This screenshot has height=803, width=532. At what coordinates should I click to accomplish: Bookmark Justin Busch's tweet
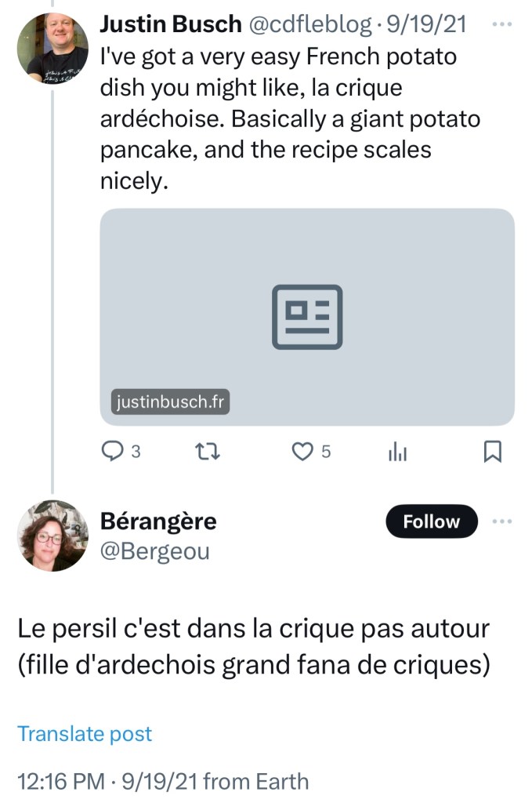(x=492, y=451)
